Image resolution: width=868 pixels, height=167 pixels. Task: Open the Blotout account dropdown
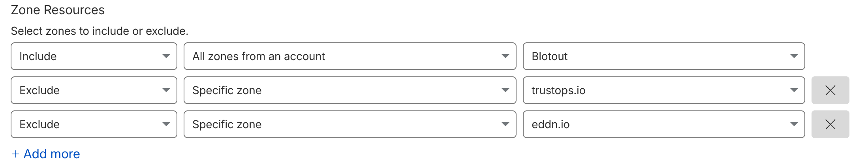click(663, 56)
